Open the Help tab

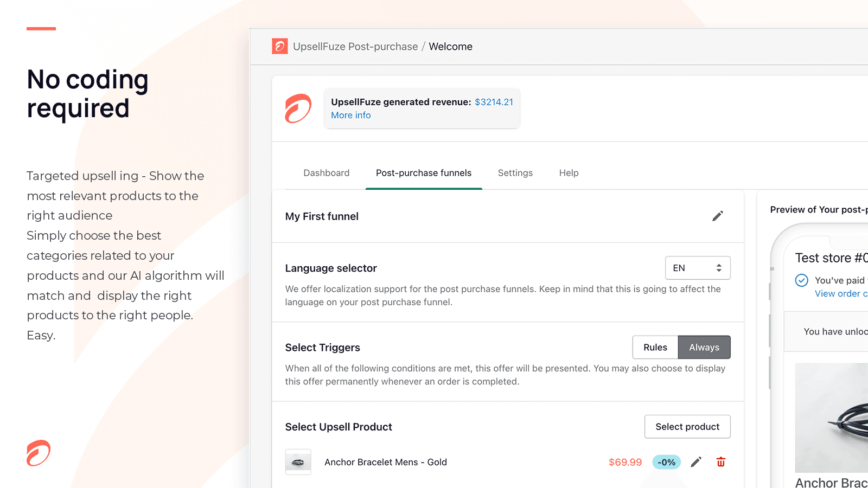coord(569,173)
